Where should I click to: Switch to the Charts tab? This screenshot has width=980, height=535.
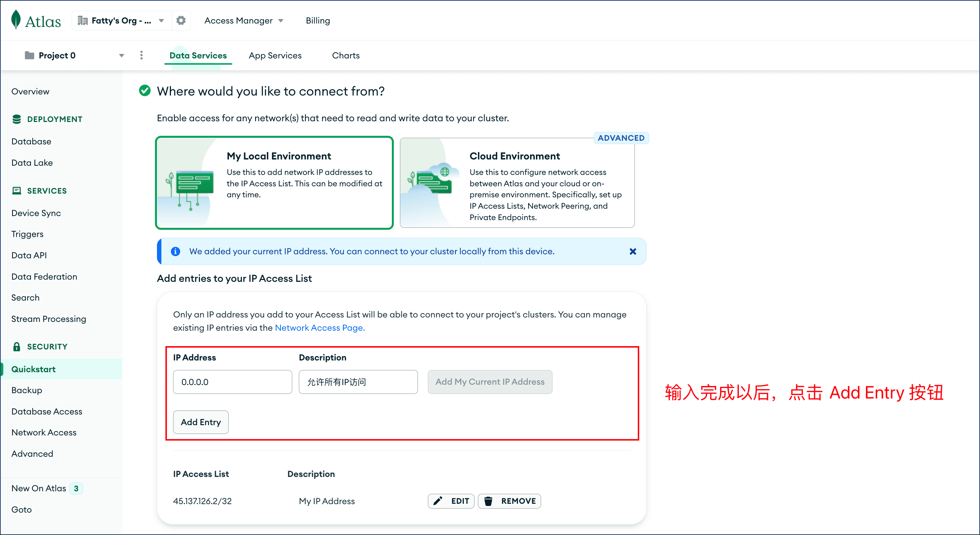(x=346, y=55)
